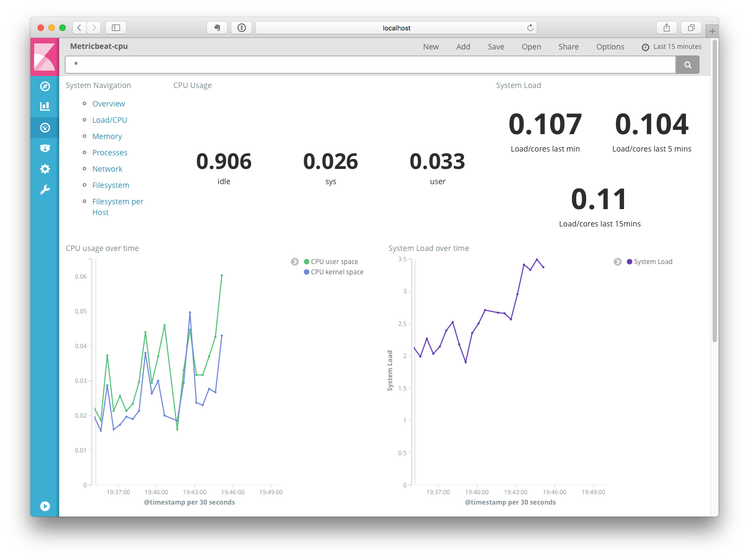Toggle CPU kernel space series in legend
The width and height of the screenshot is (749, 560).
pos(334,272)
